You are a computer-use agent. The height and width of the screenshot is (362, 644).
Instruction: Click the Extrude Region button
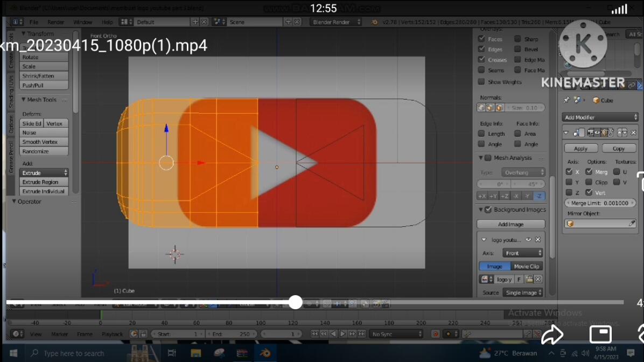pyautogui.click(x=44, y=182)
